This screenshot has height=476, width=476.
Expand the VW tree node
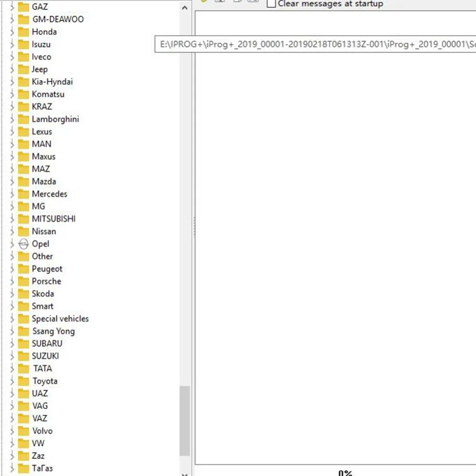(x=12, y=443)
